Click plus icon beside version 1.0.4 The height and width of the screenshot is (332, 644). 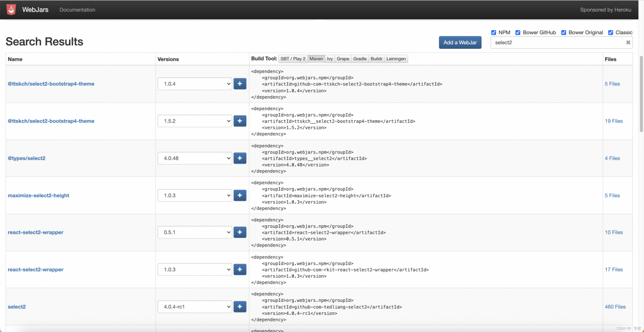[239, 84]
